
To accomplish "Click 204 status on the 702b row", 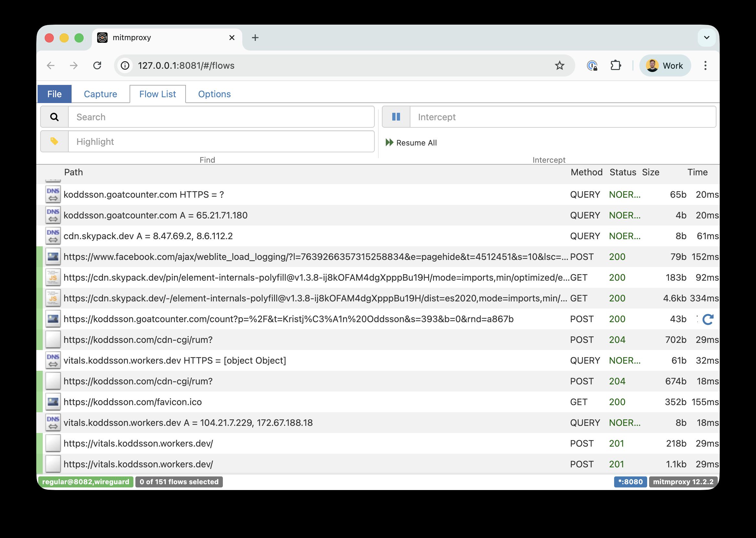I will [x=617, y=340].
